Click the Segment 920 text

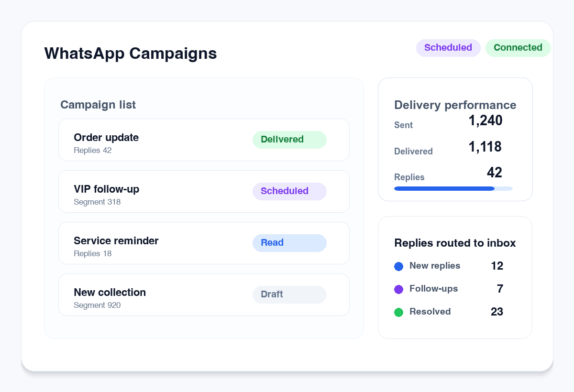point(97,305)
